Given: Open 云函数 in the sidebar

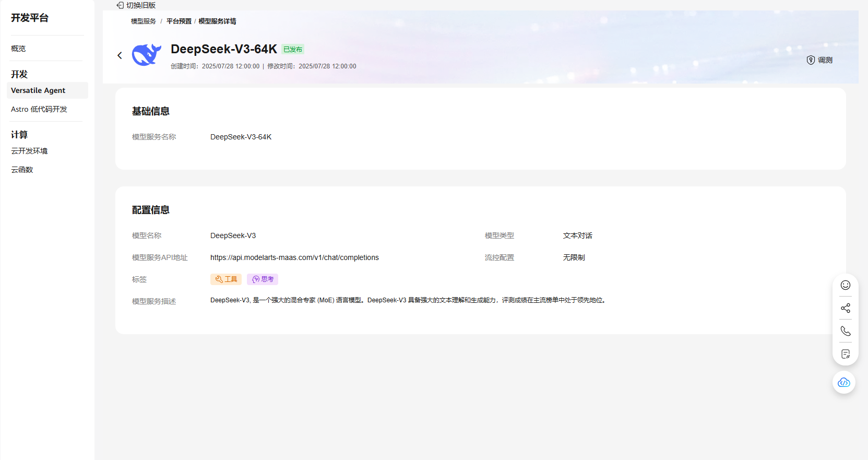Looking at the screenshot, I should coord(22,170).
